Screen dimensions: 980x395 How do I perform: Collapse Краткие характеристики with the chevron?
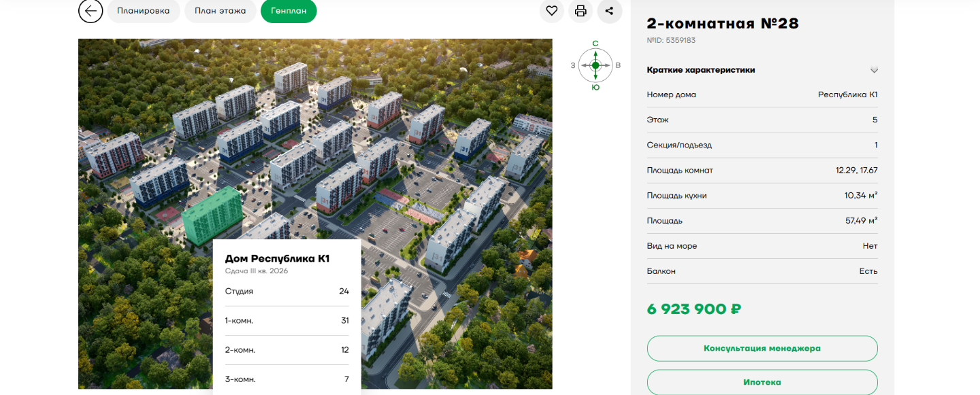(x=874, y=70)
